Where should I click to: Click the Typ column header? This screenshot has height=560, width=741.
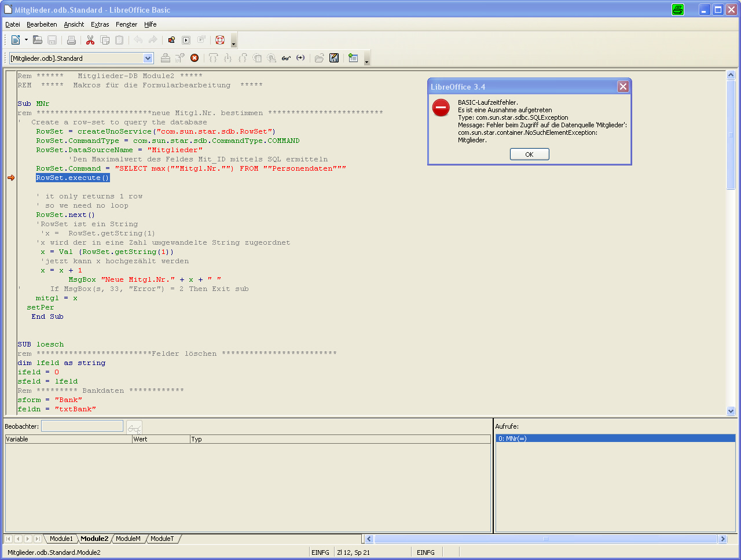pos(340,439)
